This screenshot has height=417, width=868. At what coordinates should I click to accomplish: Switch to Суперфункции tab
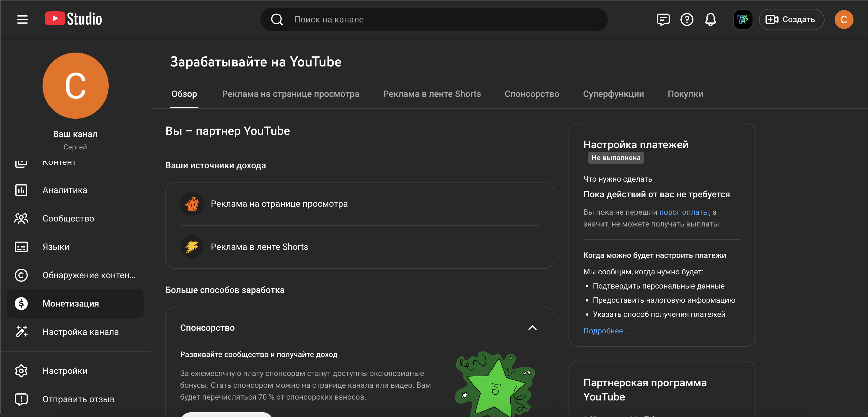coord(613,94)
